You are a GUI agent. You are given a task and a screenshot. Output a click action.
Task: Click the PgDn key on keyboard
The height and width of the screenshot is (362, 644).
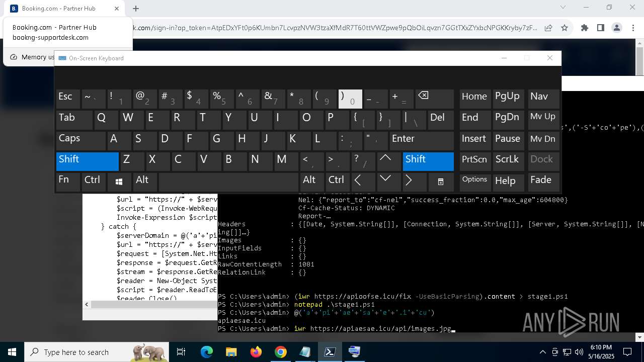coord(508,120)
